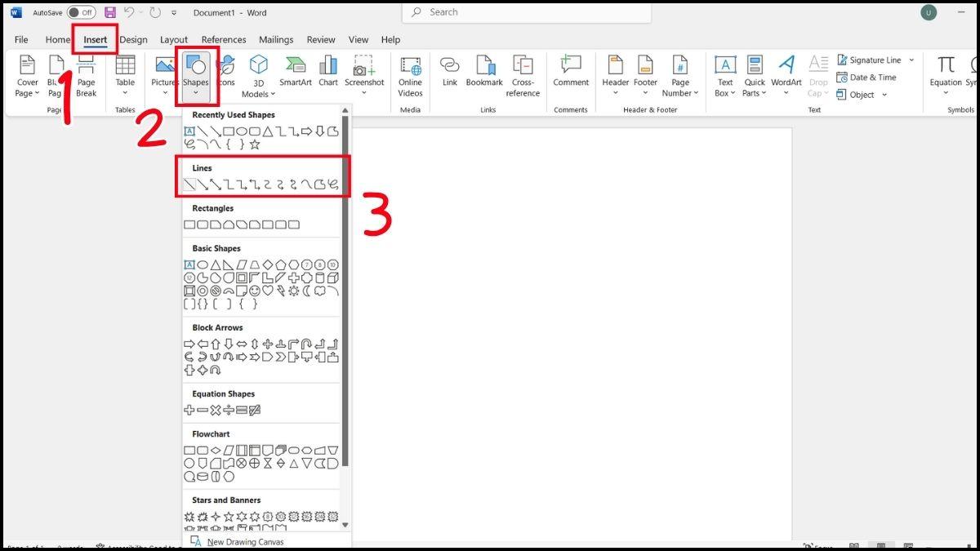Click the Online Videos icon
Image resolution: width=980 pixels, height=551 pixels.
pyautogui.click(x=410, y=75)
